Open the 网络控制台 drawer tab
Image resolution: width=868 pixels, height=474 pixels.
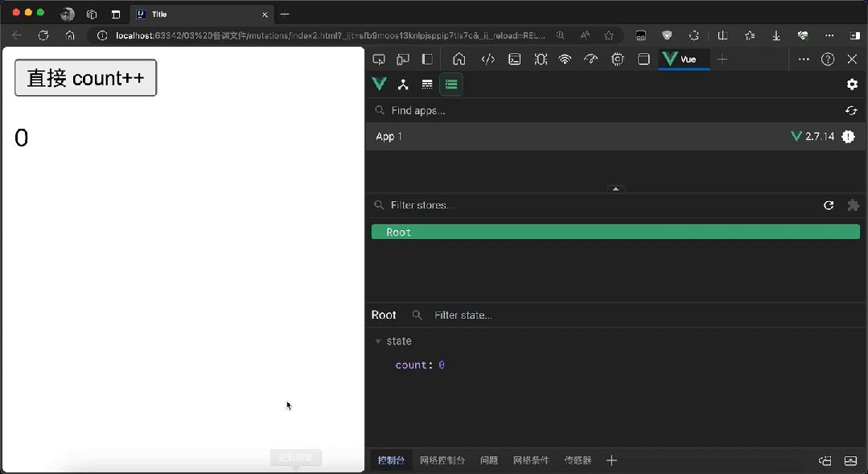pos(442,460)
